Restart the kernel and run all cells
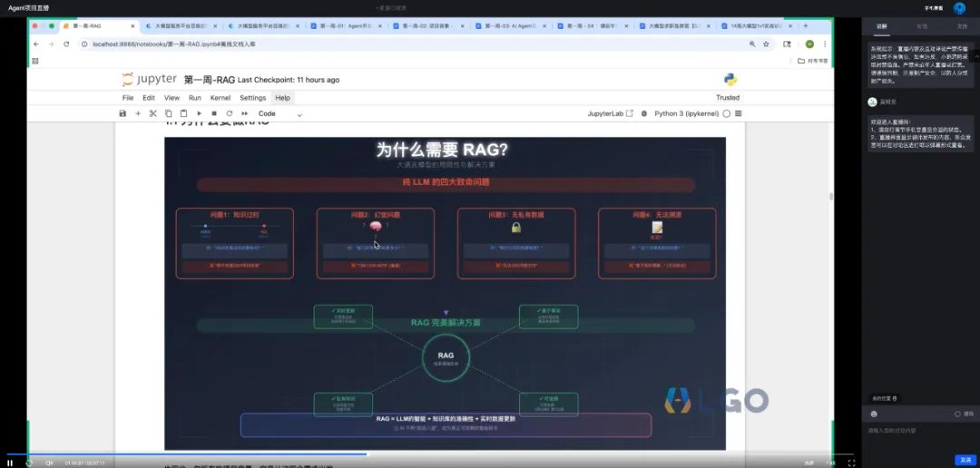980x468 pixels. [x=244, y=113]
